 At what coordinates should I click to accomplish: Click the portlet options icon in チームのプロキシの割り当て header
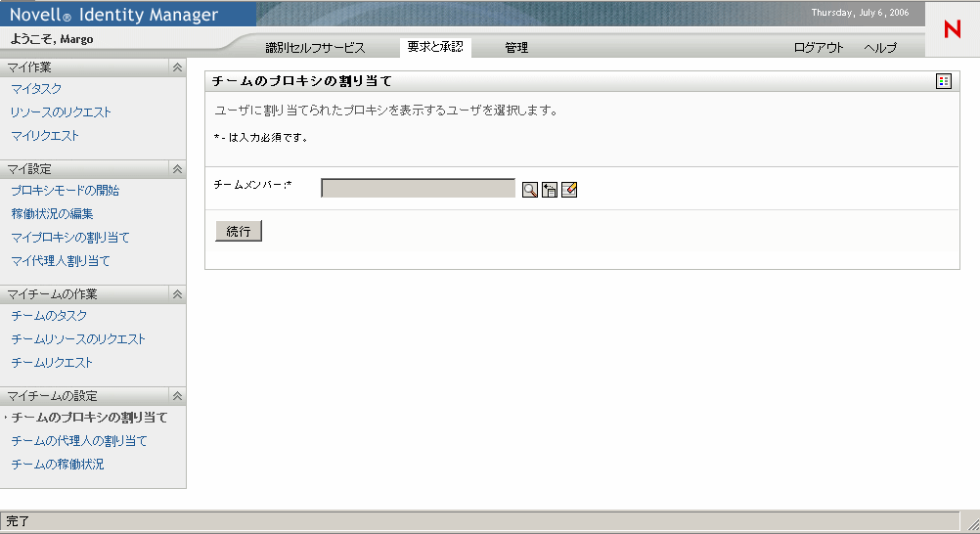944,81
